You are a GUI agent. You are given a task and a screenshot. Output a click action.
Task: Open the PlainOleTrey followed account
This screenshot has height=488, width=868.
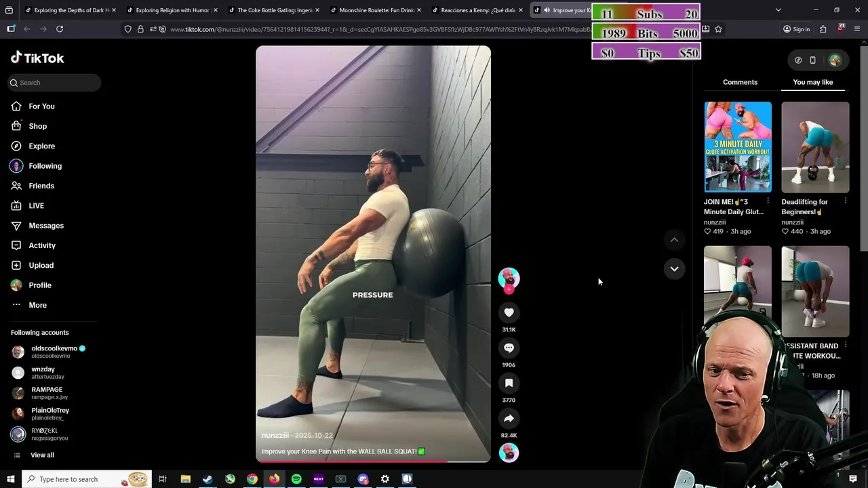tap(49, 413)
